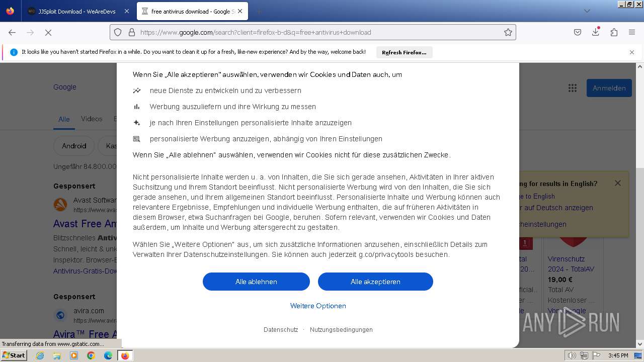Click Alle akzeptieren button
Screen dimensions: 644x362
click(375, 282)
